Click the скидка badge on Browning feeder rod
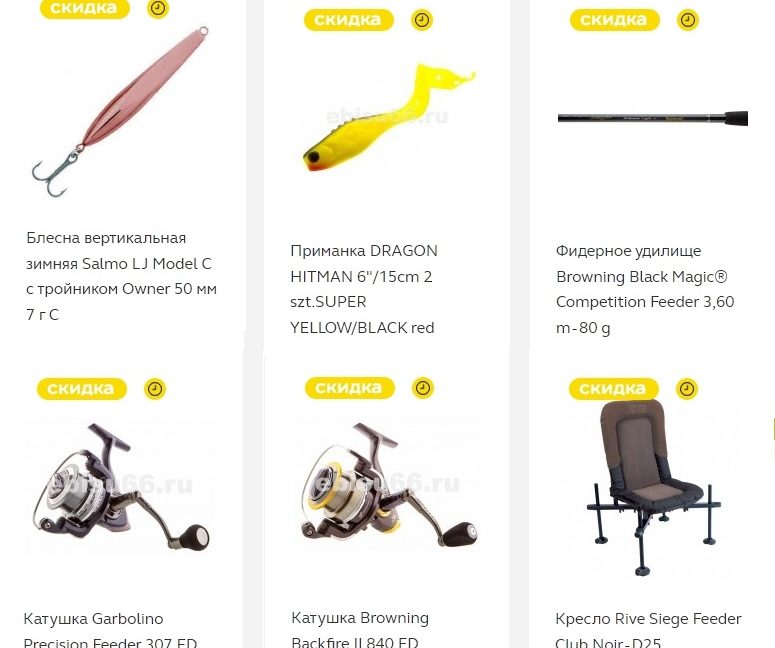The height and width of the screenshot is (648, 775). 614,20
